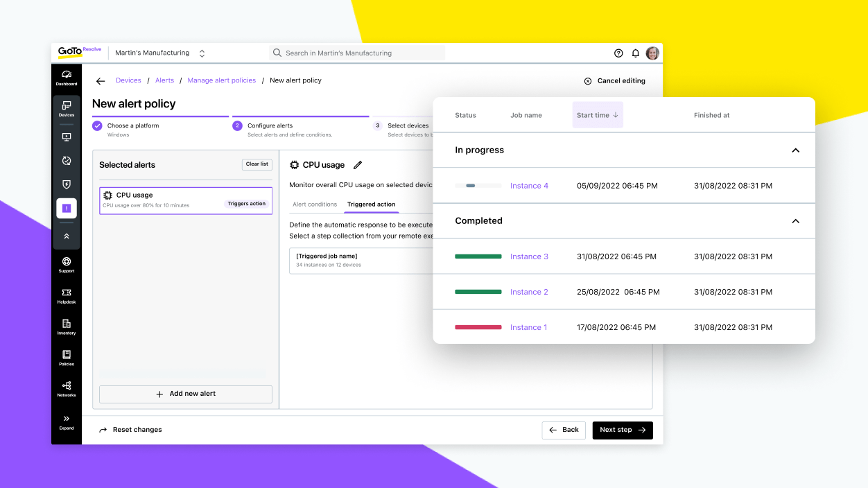Click the Next step button

622,430
